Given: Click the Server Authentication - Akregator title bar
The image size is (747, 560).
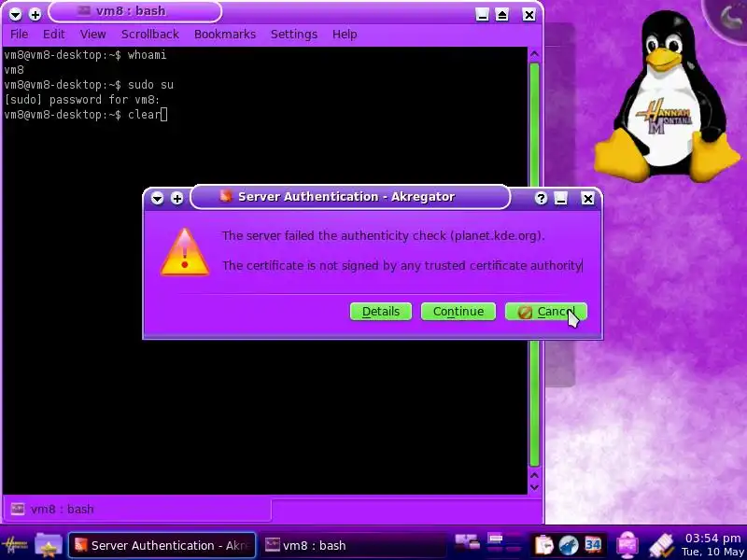Looking at the screenshot, I should point(350,197).
